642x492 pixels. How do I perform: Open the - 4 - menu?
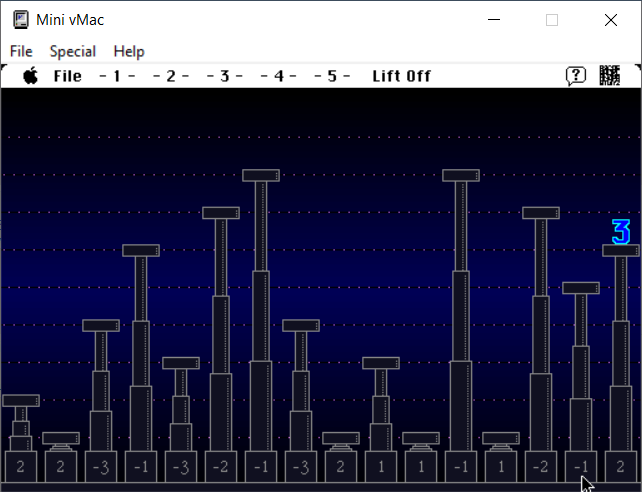[x=278, y=76]
